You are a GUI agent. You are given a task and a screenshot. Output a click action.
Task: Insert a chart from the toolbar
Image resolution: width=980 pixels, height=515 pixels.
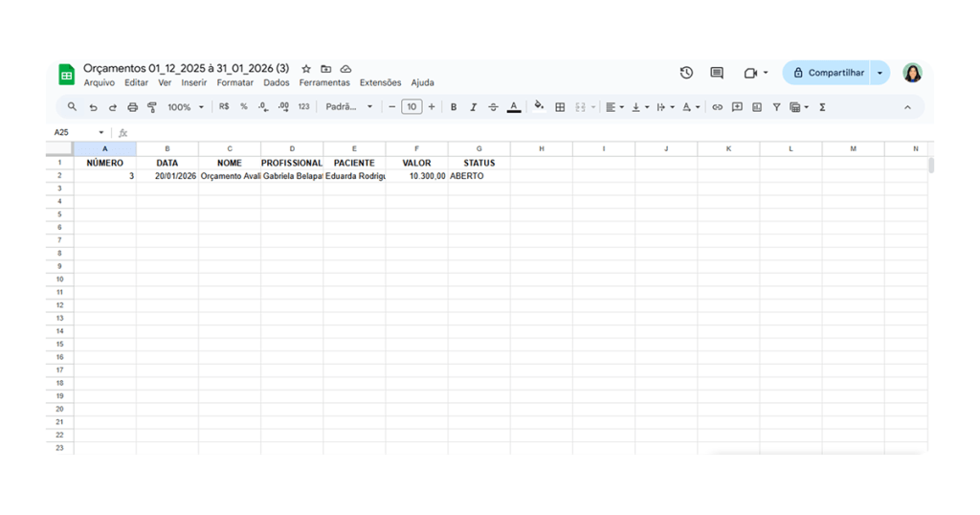pos(757,107)
